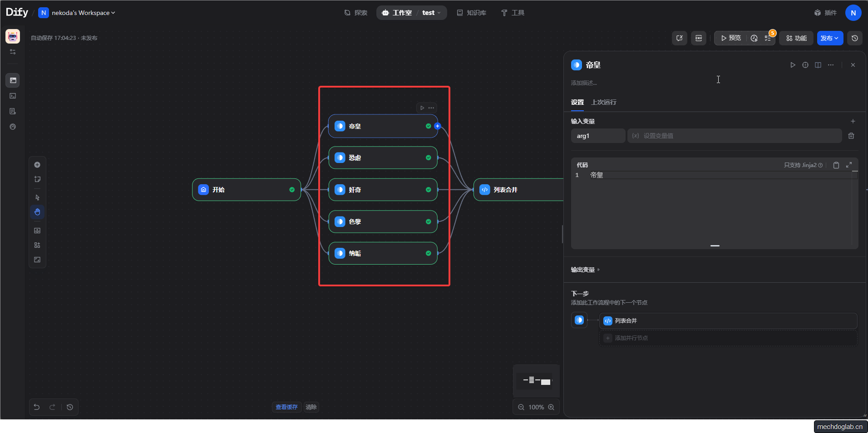The image size is (868, 433).
Task: Click the 预览 preview button
Action: (x=730, y=38)
